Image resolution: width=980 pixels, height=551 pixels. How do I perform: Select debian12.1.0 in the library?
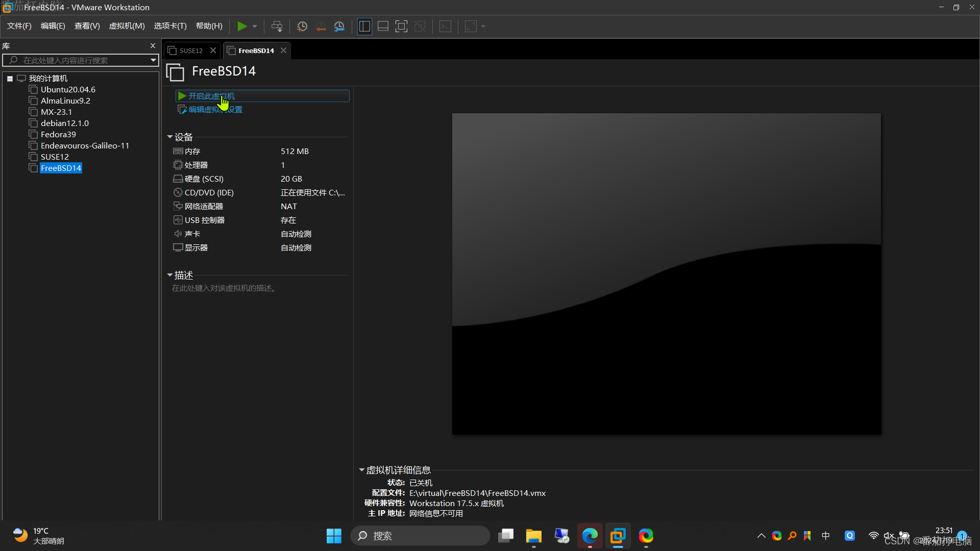tap(65, 123)
